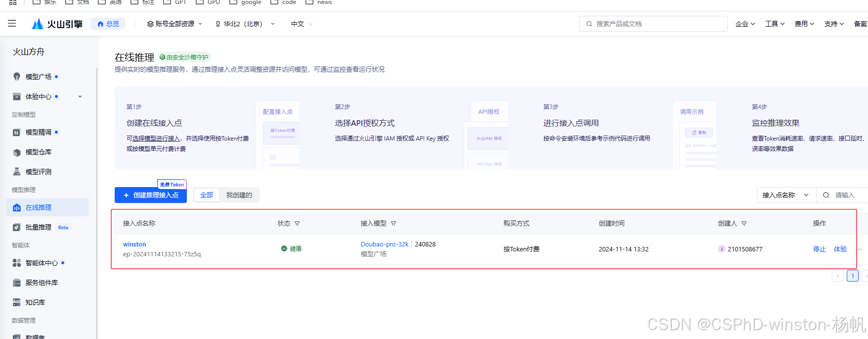Open the 接入点名称 search type dropdown
This screenshot has width=868, height=339.
coord(786,195)
